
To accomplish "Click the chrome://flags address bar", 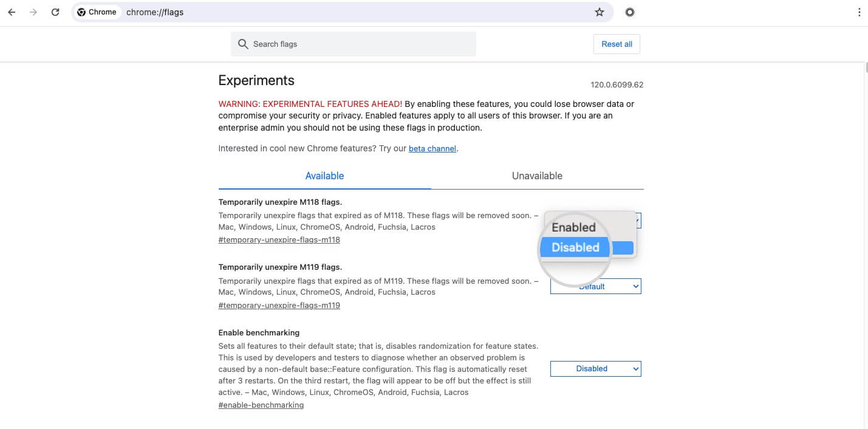I will click(352, 12).
